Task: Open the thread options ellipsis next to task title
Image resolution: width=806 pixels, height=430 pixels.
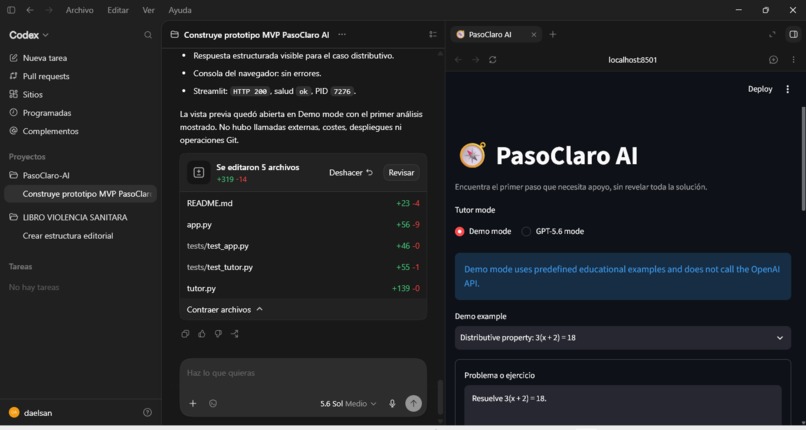Action: pos(342,34)
